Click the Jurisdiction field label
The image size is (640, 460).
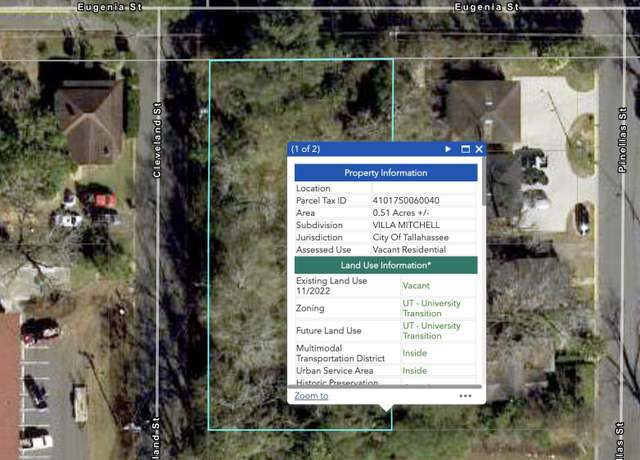coord(319,237)
